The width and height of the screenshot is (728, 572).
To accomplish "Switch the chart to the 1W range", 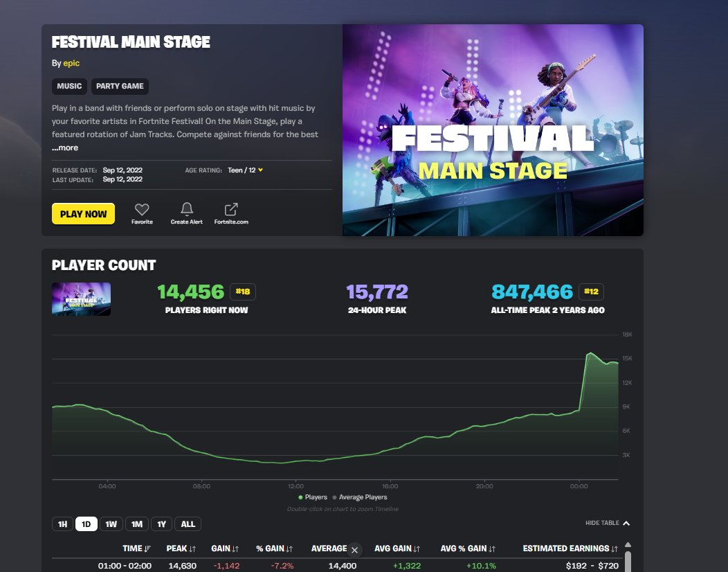I will tap(111, 524).
